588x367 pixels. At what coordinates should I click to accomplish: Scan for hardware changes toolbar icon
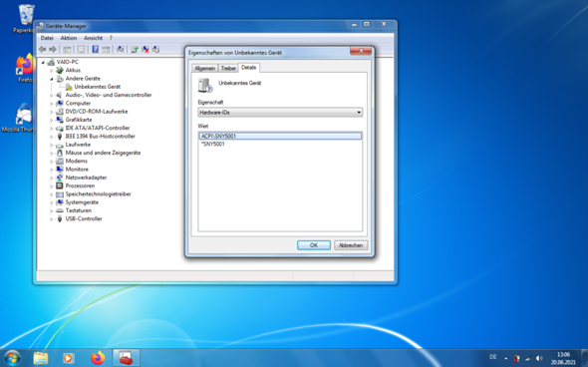[120, 49]
